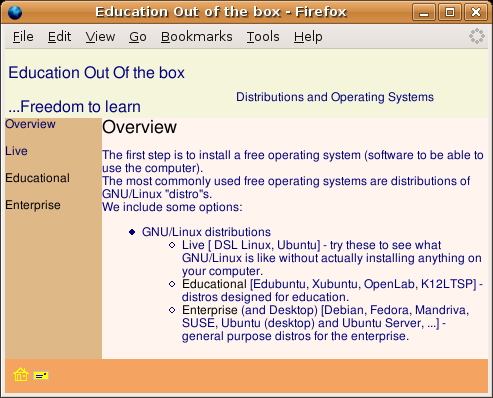Click the yellow mail envelope icon
Screen dimensions: 493x398
coord(41,376)
